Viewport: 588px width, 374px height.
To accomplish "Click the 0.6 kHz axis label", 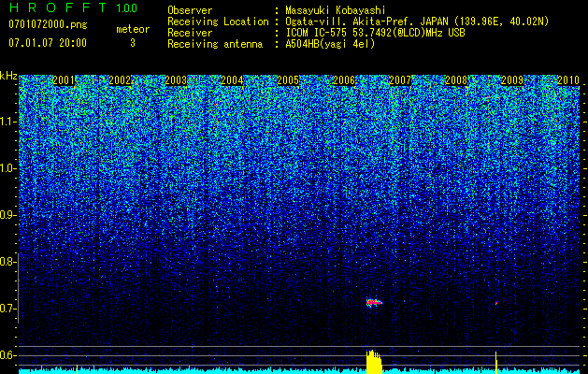I will tap(8, 355).
